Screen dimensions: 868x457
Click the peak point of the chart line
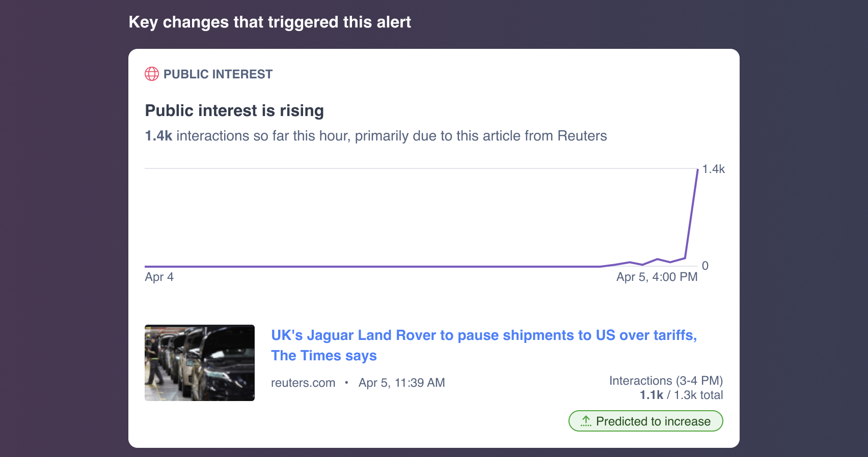[697, 169]
